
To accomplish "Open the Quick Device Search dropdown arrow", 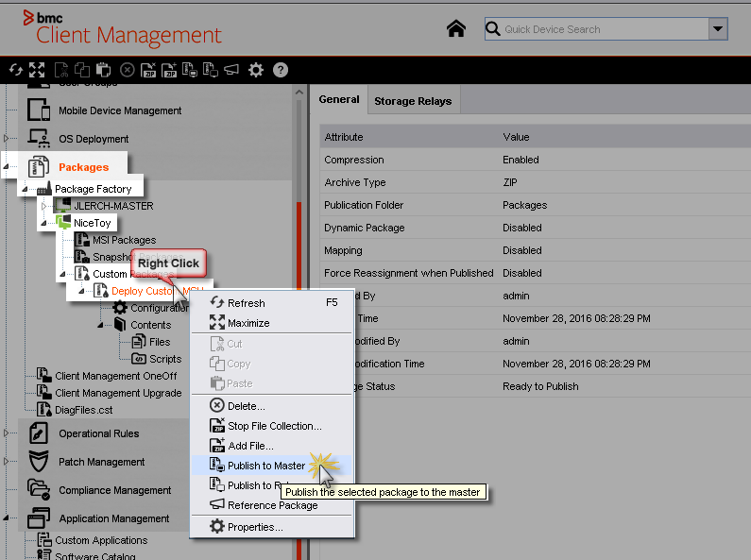I will click(718, 28).
